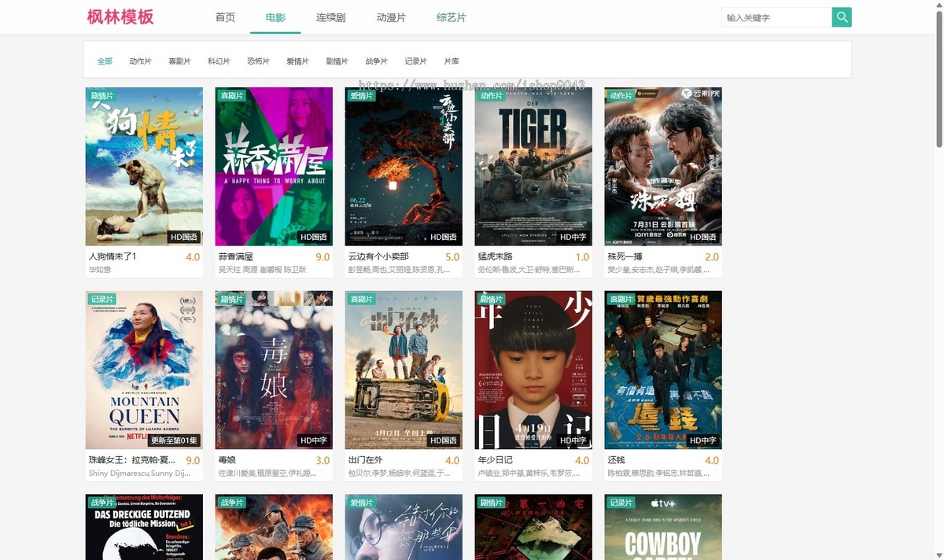Open the 综艺片 nav tab
The image size is (944, 560).
(x=452, y=17)
